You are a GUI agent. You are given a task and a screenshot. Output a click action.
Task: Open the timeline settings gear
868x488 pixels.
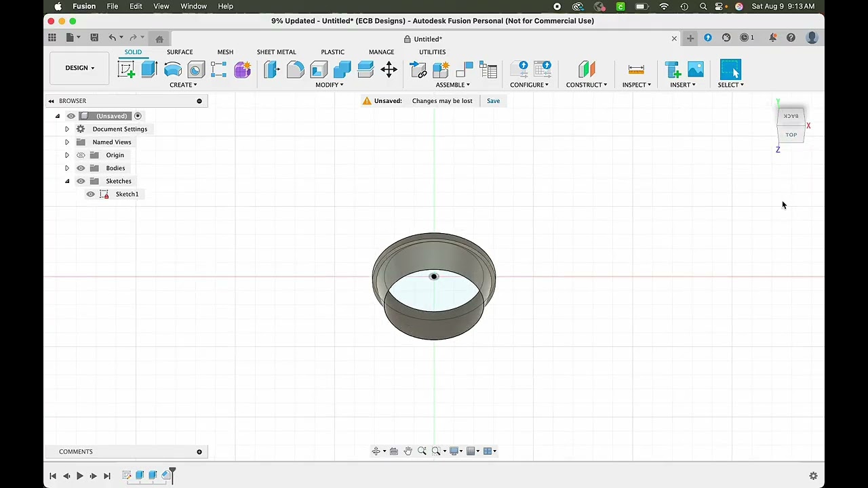[813, 476]
